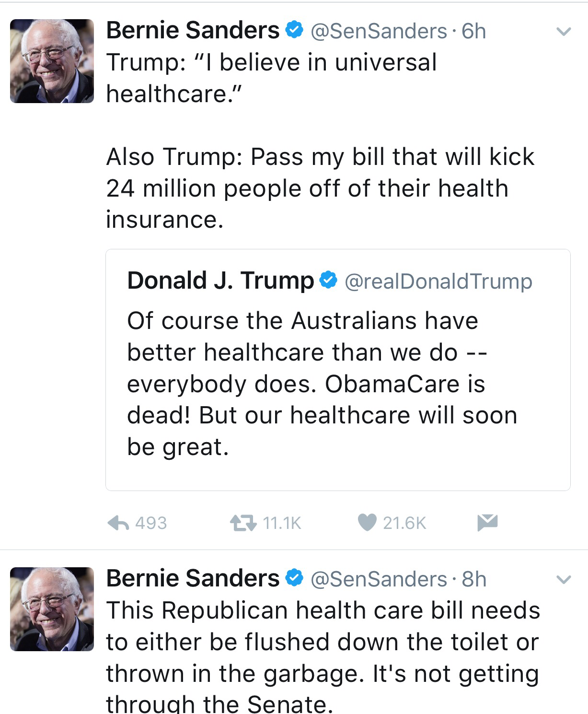The image size is (588, 714).
Task: Click the Bernie Sanders name on the first tweet
Action: tap(192, 30)
